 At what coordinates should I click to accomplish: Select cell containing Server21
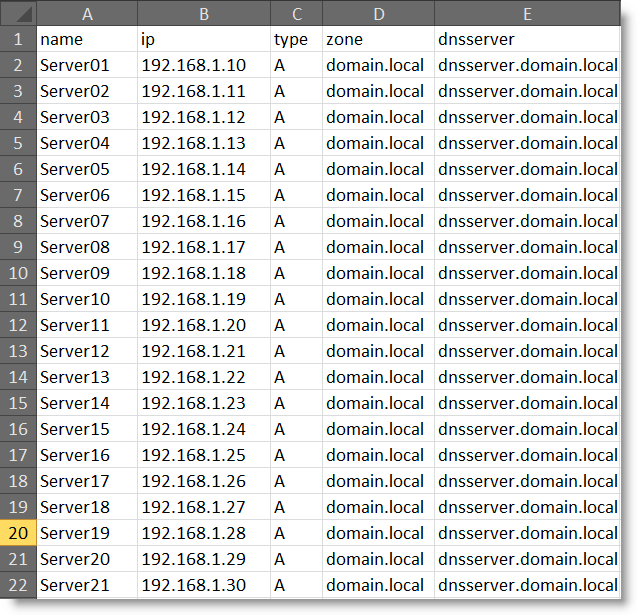coord(87,585)
